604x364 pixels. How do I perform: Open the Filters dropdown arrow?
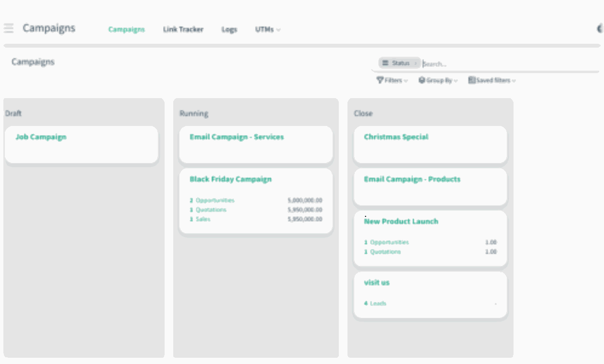406,81
